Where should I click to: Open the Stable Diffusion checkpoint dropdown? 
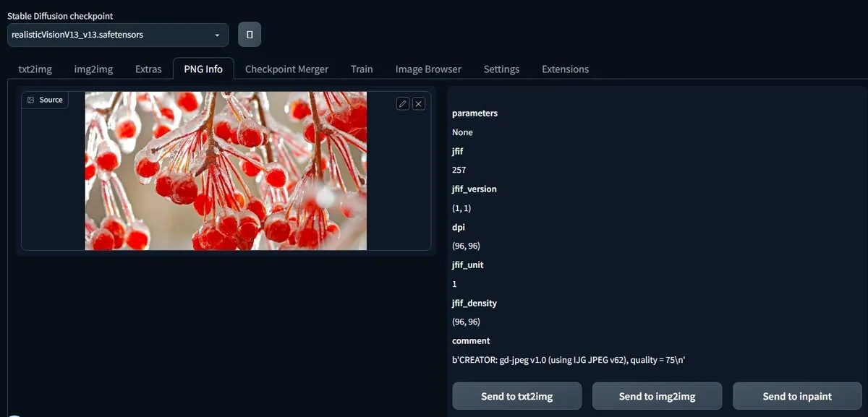(x=118, y=35)
